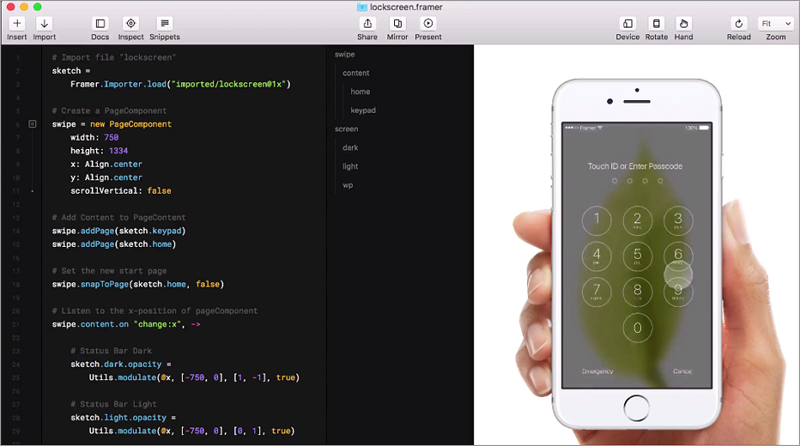Image resolution: width=800 pixels, height=446 pixels.
Task: Click the 'swipe.addPage(sketch.home)' code line
Action: [114, 244]
